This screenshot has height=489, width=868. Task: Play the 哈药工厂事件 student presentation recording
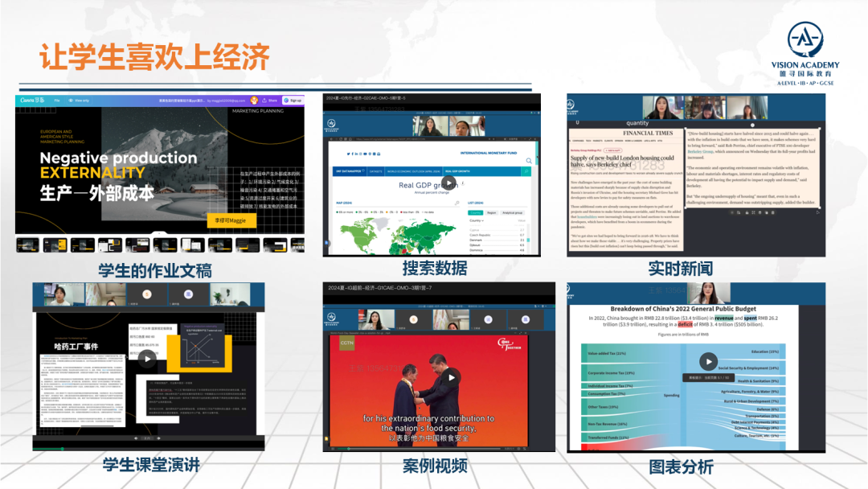tap(147, 359)
